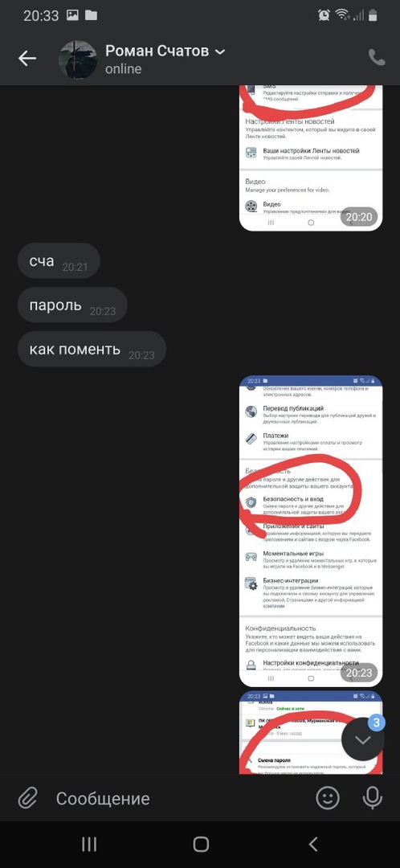Tap the Android recent apps button
The width and height of the screenshot is (400, 868).
coord(89,844)
